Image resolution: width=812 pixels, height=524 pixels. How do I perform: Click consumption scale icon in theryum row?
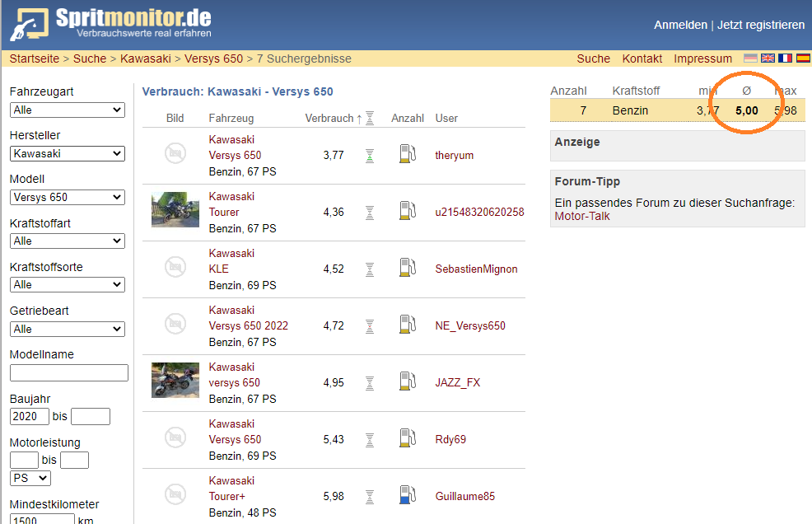[370, 156]
